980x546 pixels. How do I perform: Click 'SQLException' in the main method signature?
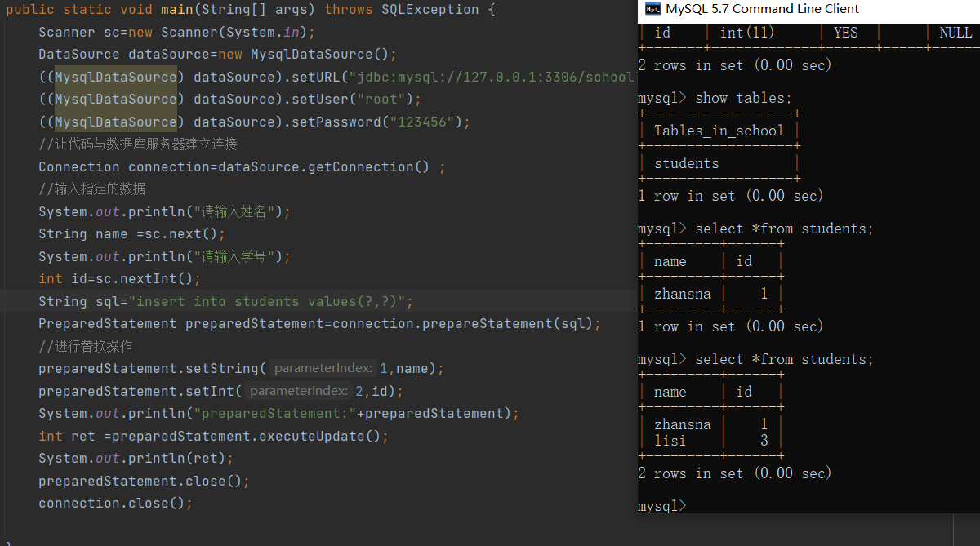point(430,10)
